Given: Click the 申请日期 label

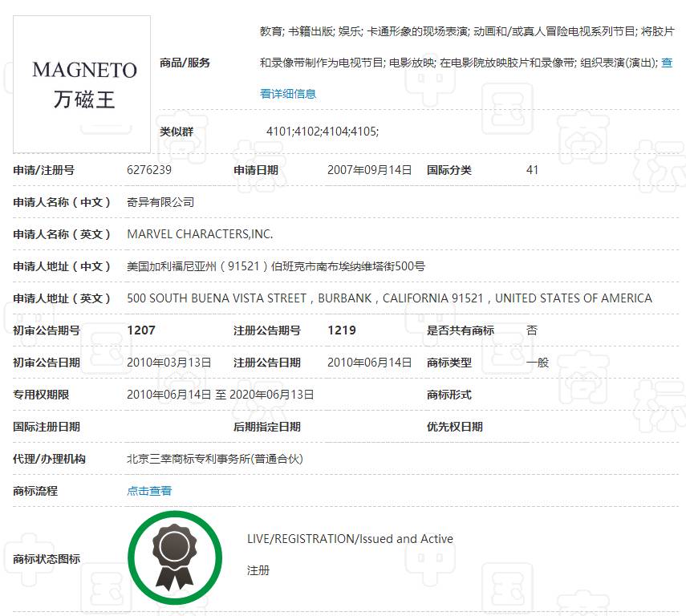Looking at the screenshot, I should (256, 170).
